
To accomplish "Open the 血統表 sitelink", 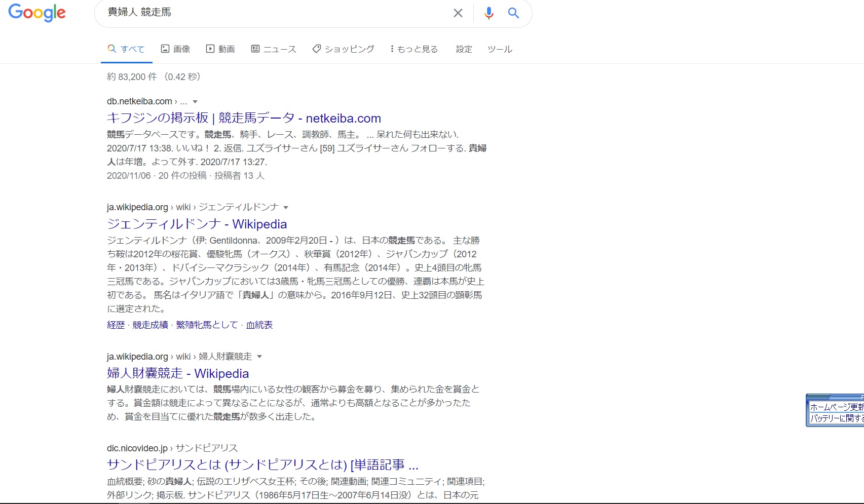I will (259, 325).
